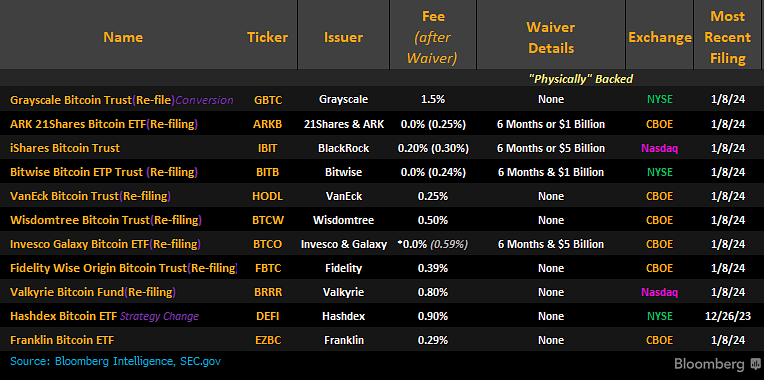The image size is (764, 380).
Task: Click the Ticker column header
Action: pos(267,38)
